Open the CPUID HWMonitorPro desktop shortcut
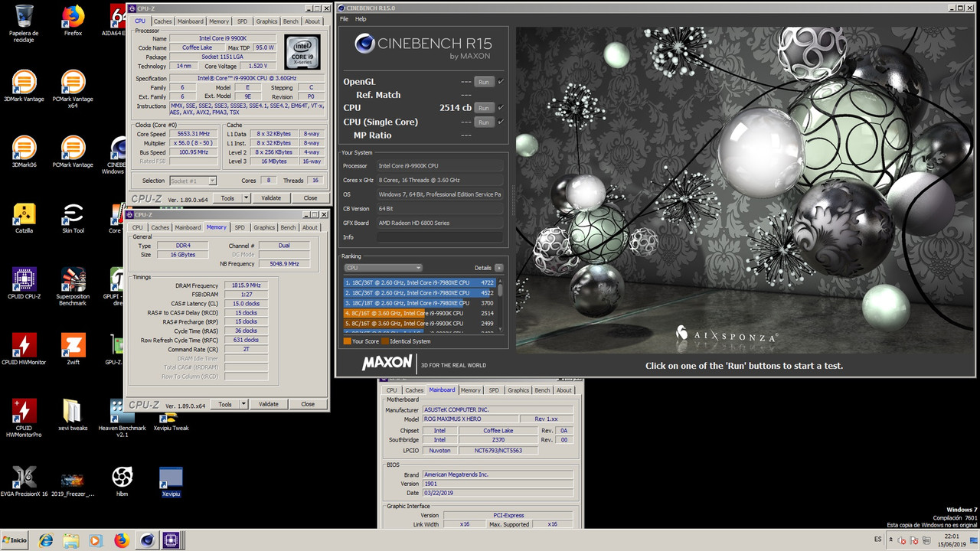980x551 pixels. [24, 419]
